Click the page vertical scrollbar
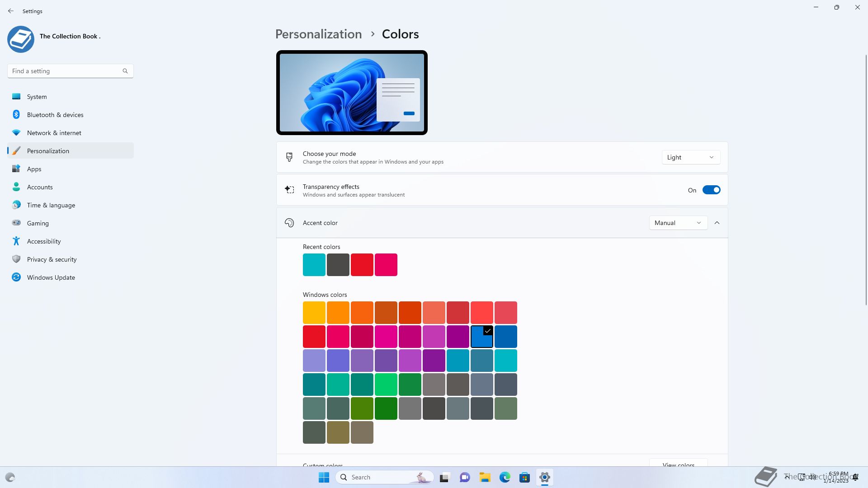 coord(866,179)
